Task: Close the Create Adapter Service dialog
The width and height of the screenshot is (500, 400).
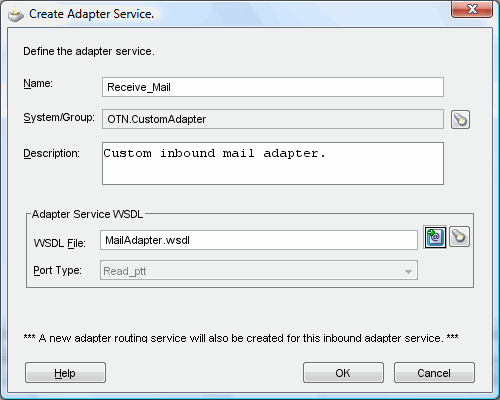Action: pos(472,9)
